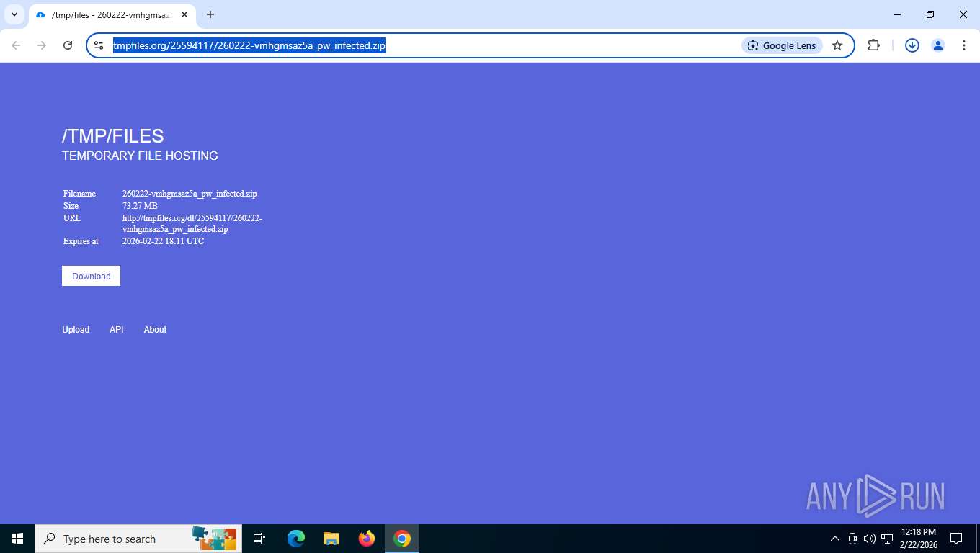Restore down the Chrome window
This screenshot has height=553, width=980.
click(x=930, y=14)
